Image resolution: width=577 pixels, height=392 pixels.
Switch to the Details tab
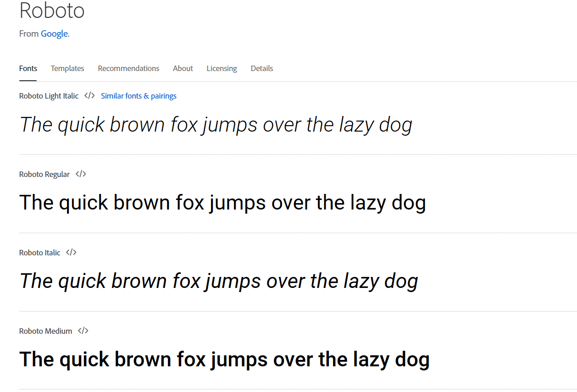pyautogui.click(x=262, y=68)
